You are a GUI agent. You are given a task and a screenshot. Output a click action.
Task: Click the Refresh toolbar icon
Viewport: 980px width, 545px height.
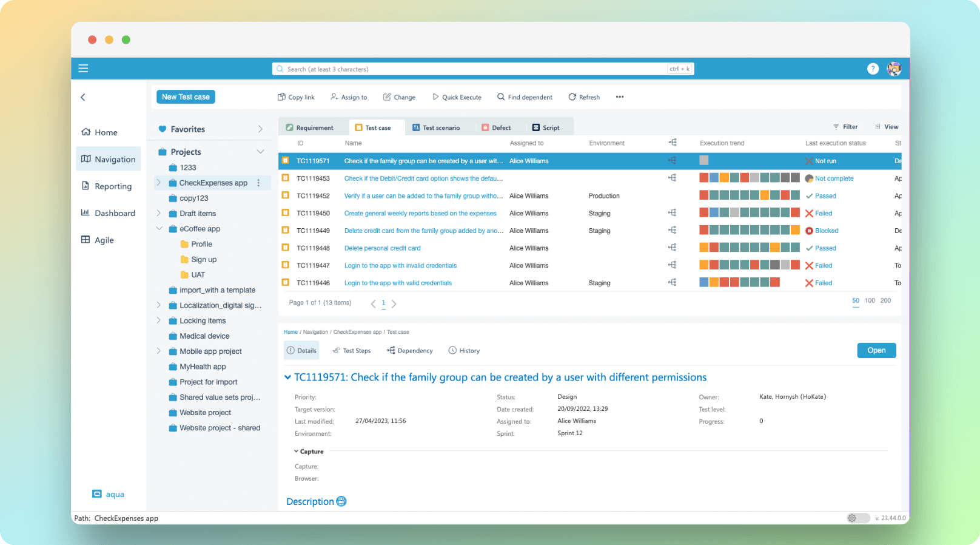click(x=572, y=97)
